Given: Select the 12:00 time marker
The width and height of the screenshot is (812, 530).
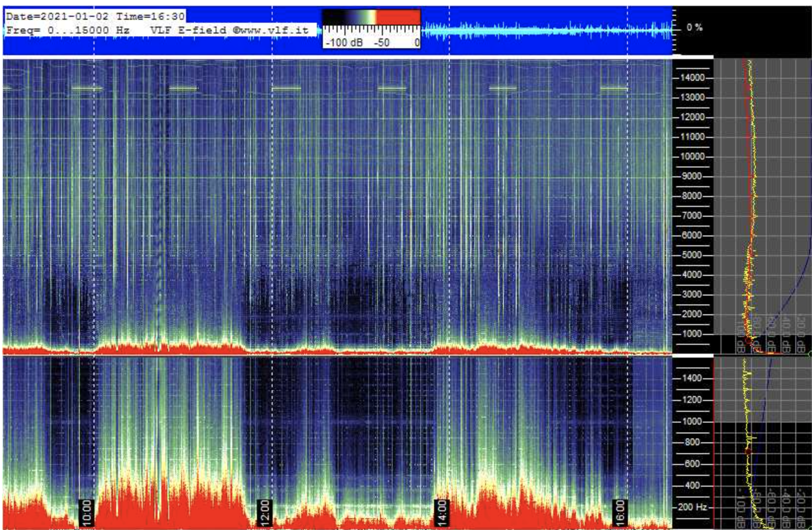Looking at the screenshot, I should [264, 513].
